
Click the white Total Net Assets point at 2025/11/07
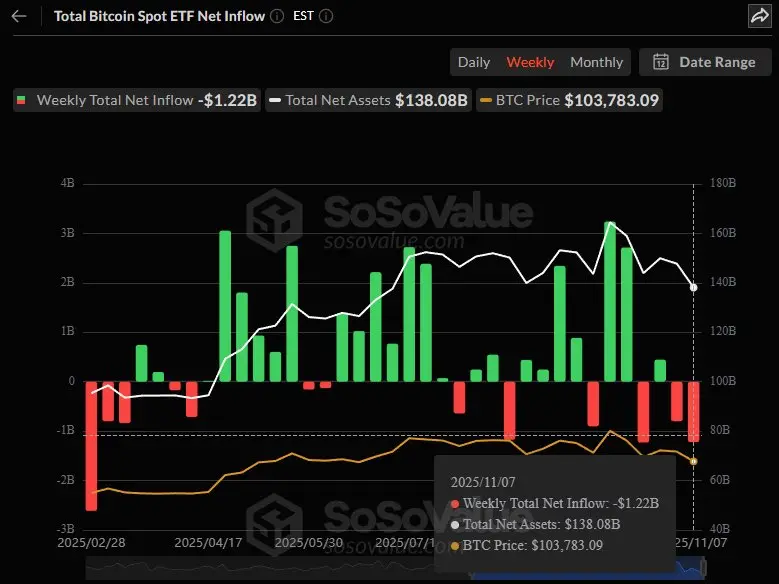(694, 287)
